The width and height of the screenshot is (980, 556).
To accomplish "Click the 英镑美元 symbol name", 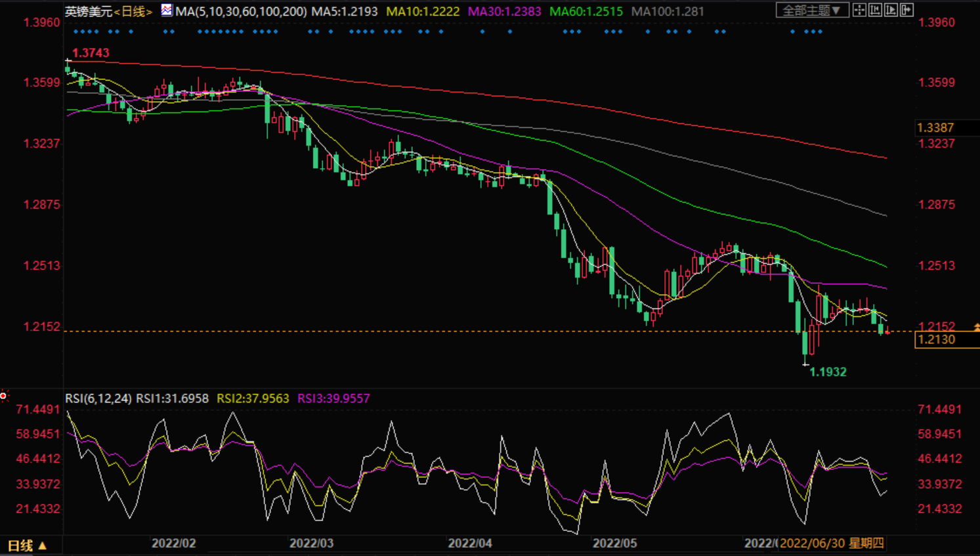I will [x=89, y=11].
